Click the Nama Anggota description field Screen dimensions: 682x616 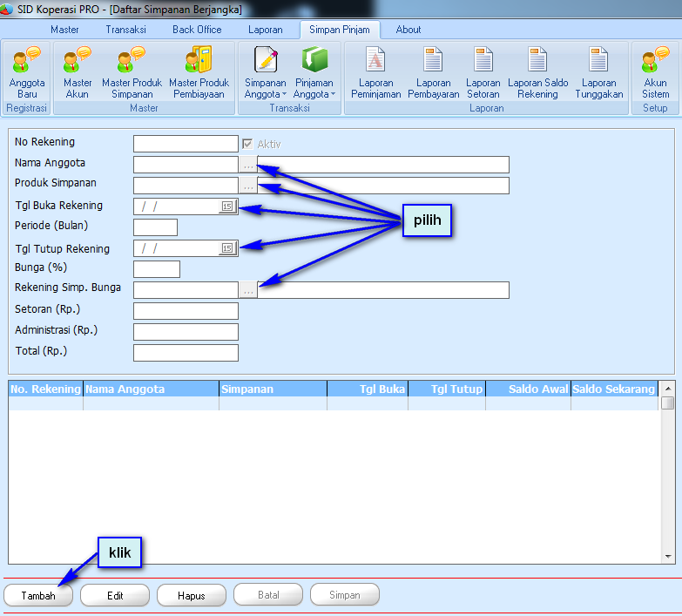tap(383, 165)
